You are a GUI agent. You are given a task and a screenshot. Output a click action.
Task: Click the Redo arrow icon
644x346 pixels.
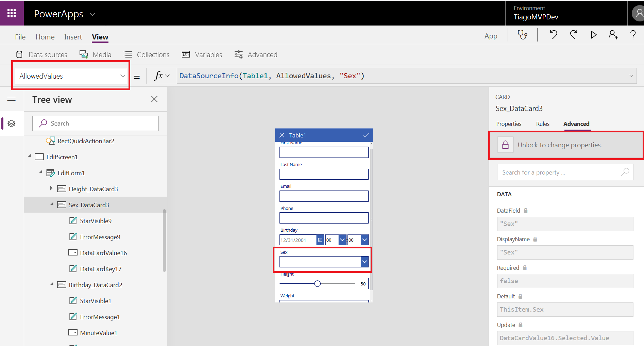574,35
